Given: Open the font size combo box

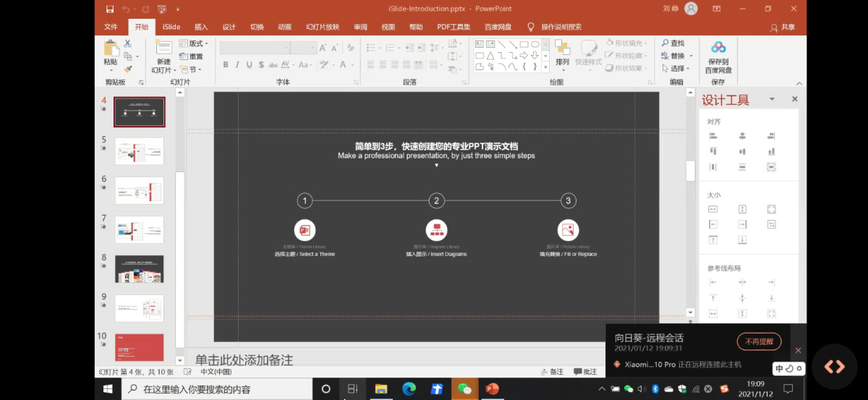Looking at the screenshot, I should click(303, 48).
